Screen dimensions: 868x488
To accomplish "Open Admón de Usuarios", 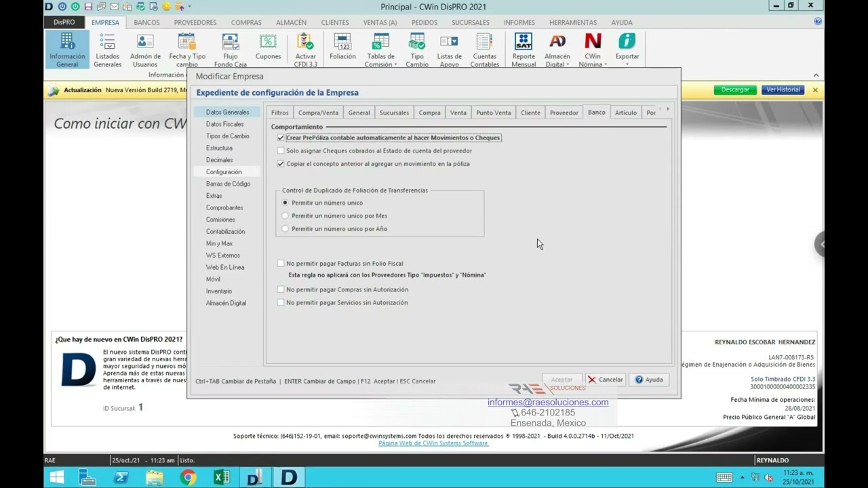I will 145,49.
